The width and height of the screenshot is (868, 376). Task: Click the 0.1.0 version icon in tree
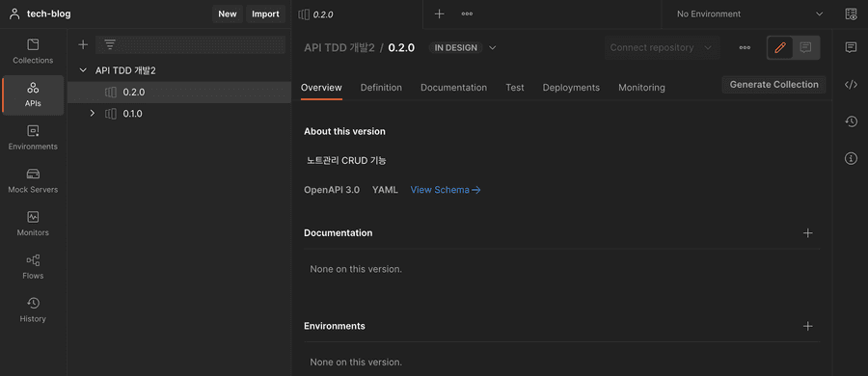111,114
